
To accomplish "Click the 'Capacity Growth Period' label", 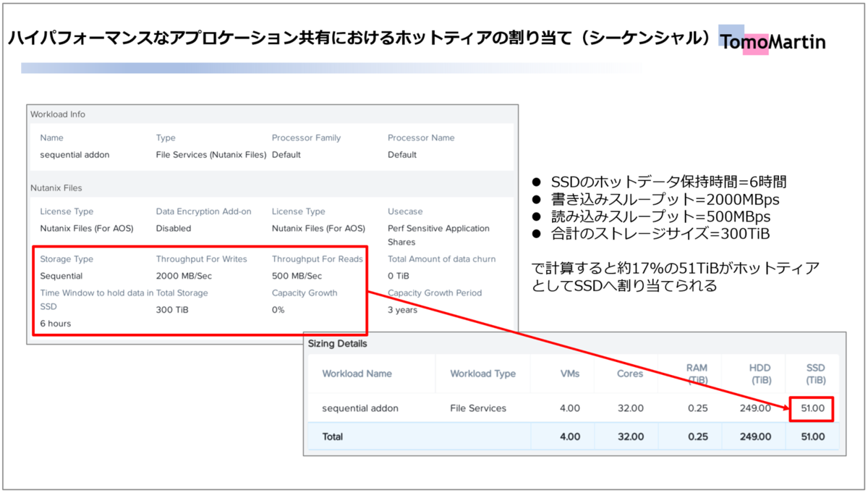I will point(435,293).
